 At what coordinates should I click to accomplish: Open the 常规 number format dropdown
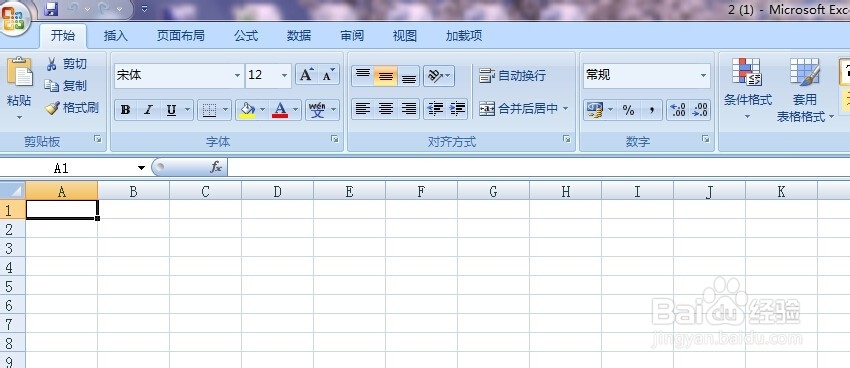point(704,75)
